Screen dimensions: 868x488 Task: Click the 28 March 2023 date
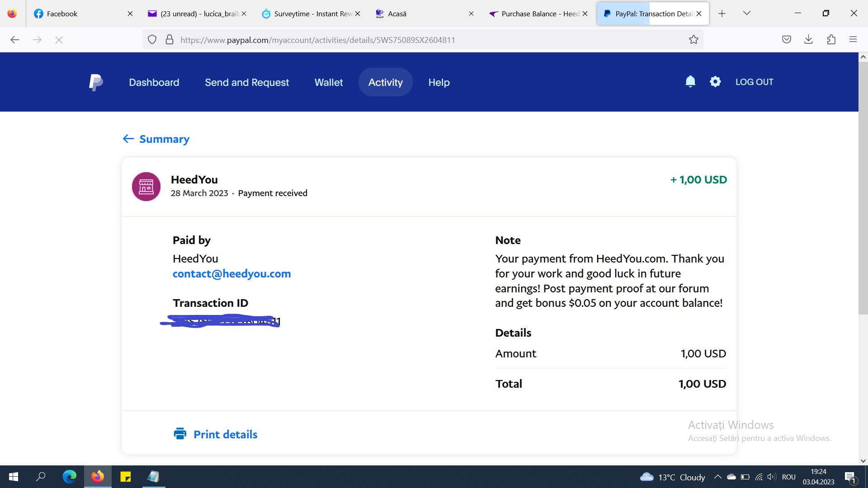coord(199,193)
